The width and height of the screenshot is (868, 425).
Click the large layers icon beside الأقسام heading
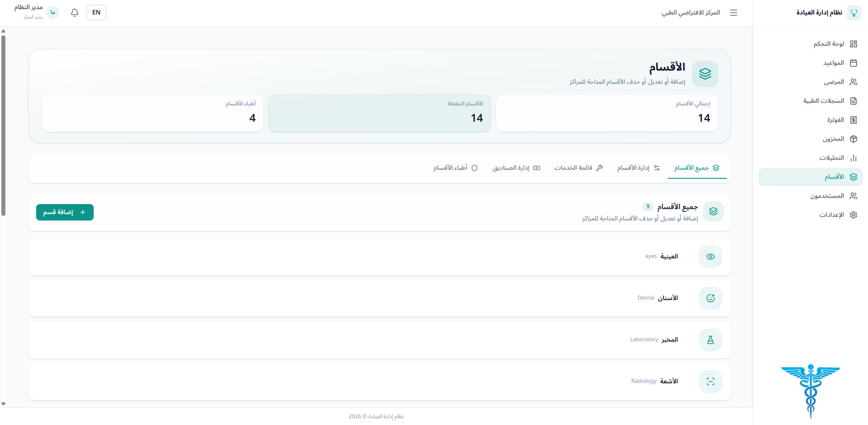pos(705,74)
